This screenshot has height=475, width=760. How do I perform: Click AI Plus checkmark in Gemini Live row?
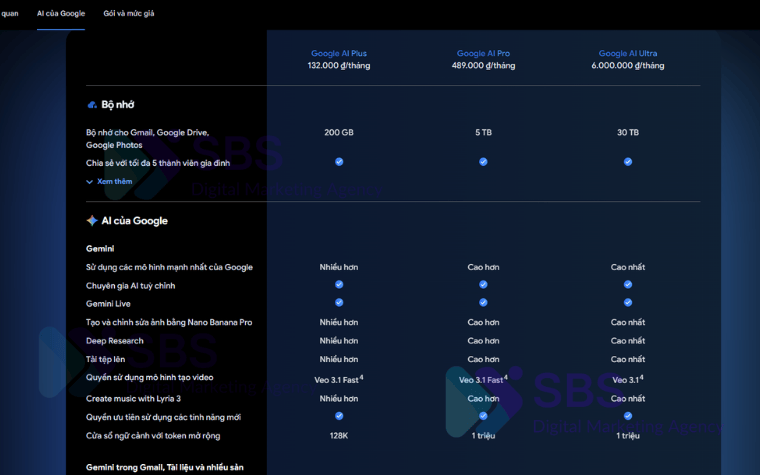pyautogui.click(x=339, y=302)
